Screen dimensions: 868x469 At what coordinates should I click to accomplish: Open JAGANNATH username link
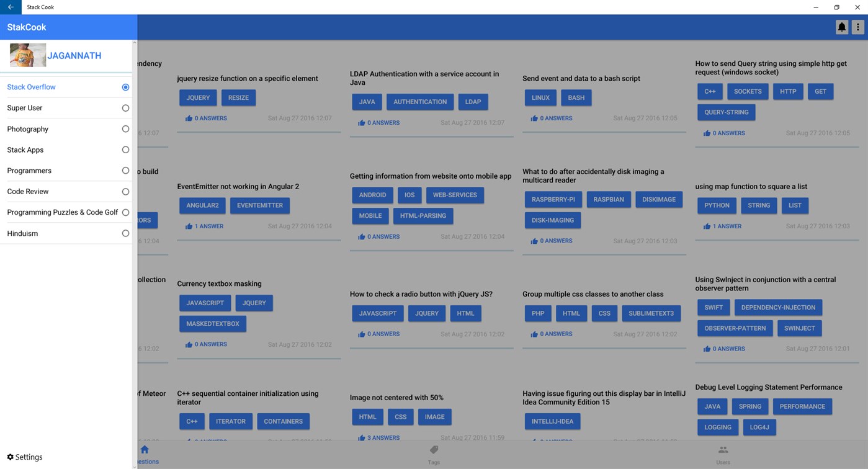pyautogui.click(x=74, y=56)
